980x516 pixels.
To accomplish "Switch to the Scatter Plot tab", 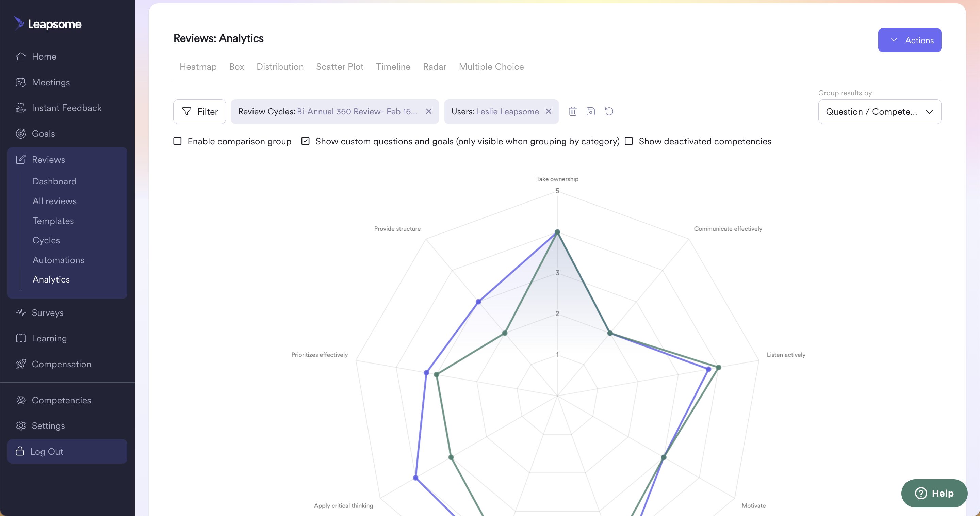I will pos(339,67).
